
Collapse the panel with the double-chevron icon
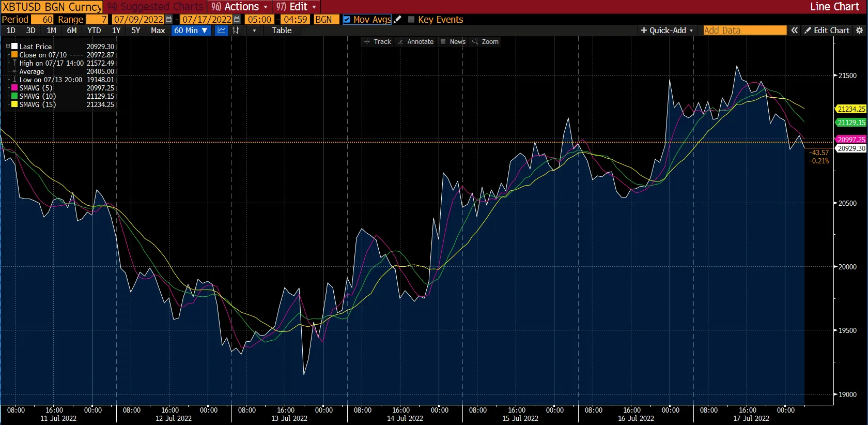point(795,31)
